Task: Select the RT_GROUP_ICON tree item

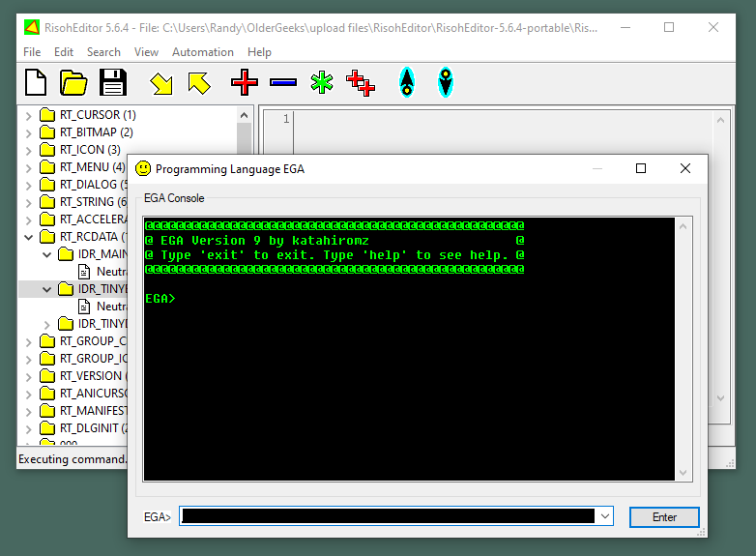Action: pos(93,359)
